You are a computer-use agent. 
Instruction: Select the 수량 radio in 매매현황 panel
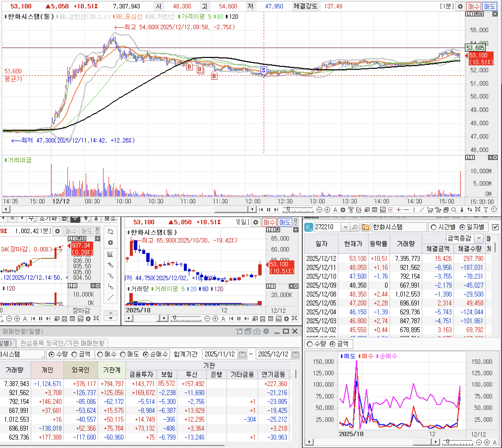pos(52,354)
